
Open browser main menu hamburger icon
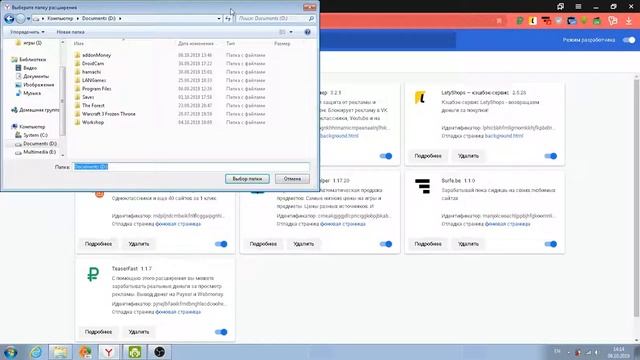pos(578,7)
